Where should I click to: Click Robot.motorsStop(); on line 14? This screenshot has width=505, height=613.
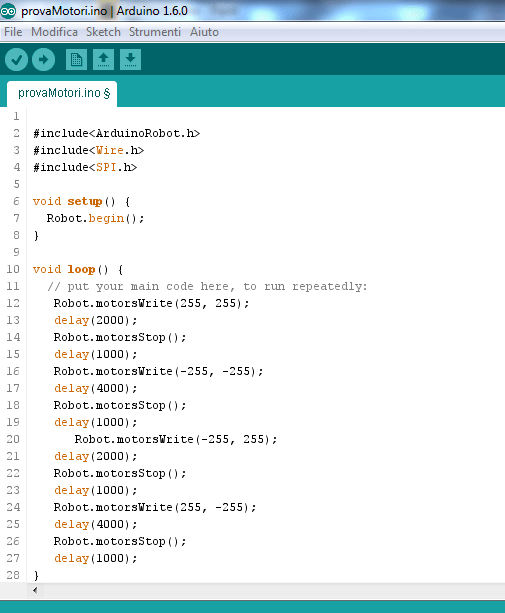coord(120,337)
